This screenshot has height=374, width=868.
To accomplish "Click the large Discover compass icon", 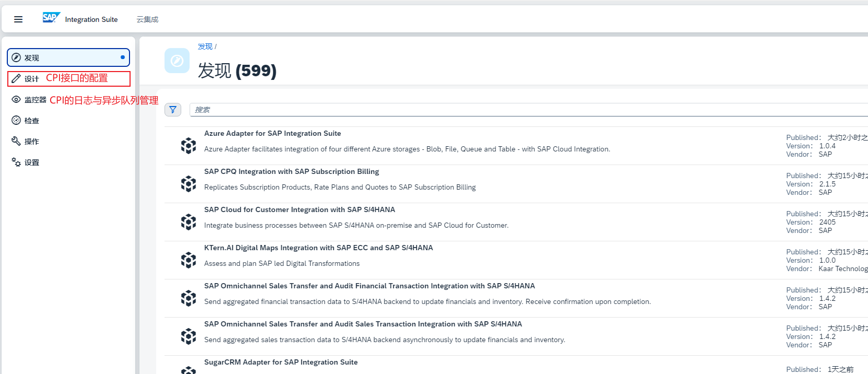I will pos(177,61).
